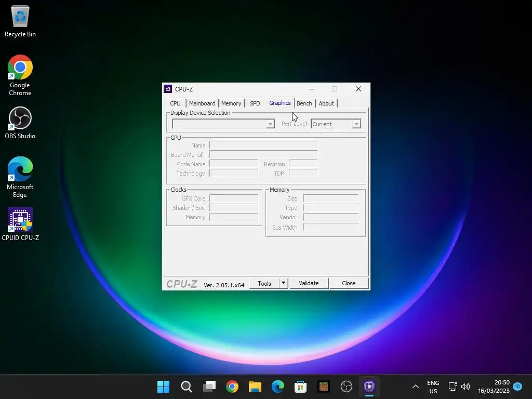
Task: Open the Windows Start menu
Action: click(x=163, y=387)
